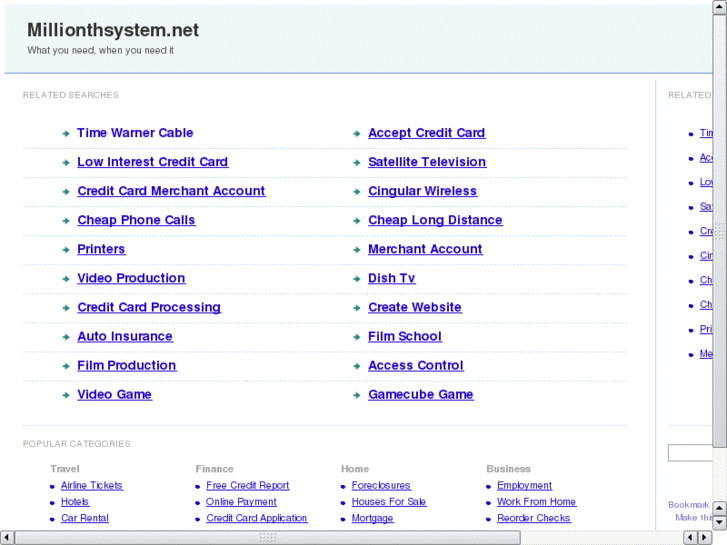Open Gamecube Game link

(421, 395)
